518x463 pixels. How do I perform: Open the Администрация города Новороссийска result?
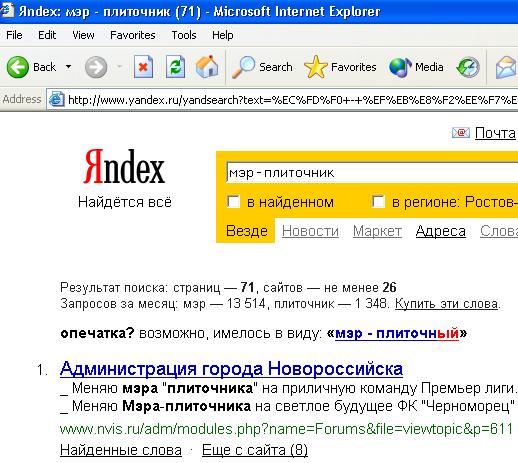[x=231, y=369]
